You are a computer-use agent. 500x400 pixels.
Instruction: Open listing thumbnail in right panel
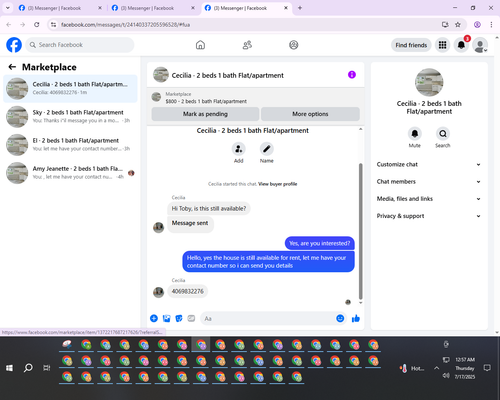[429, 82]
